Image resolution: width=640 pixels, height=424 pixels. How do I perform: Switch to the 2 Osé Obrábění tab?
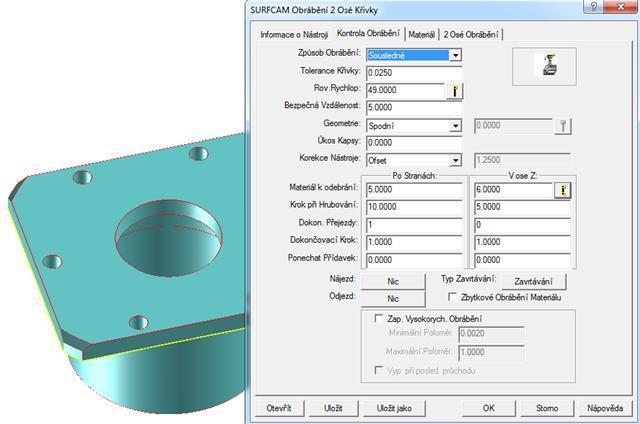coord(471,35)
